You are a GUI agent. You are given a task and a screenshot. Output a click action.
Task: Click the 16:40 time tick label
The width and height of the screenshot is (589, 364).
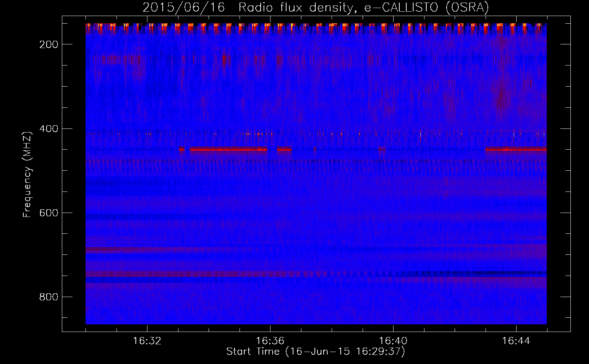coord(393,341)
